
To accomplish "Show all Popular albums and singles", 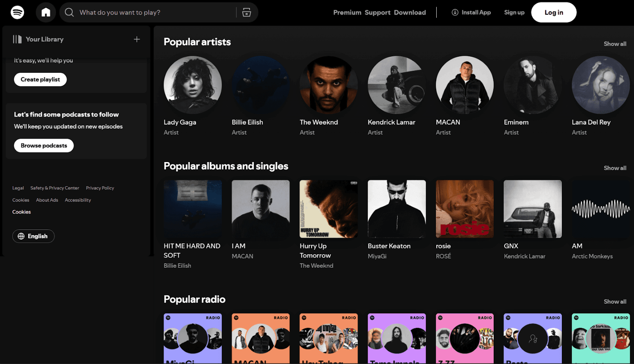I will click(x=615, y=168).
